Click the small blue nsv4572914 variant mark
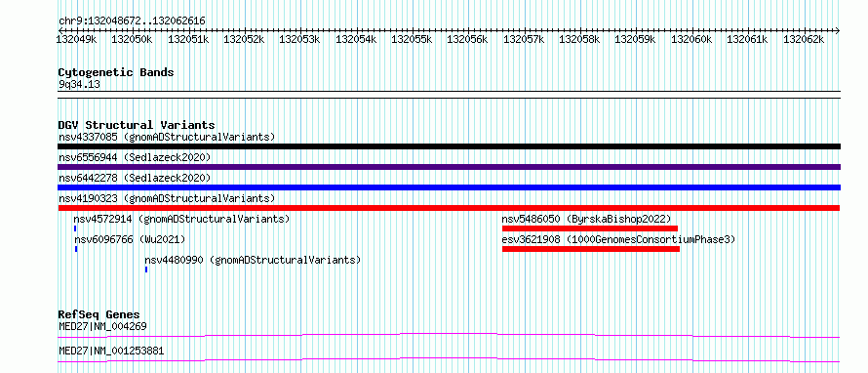 (75, 228)
